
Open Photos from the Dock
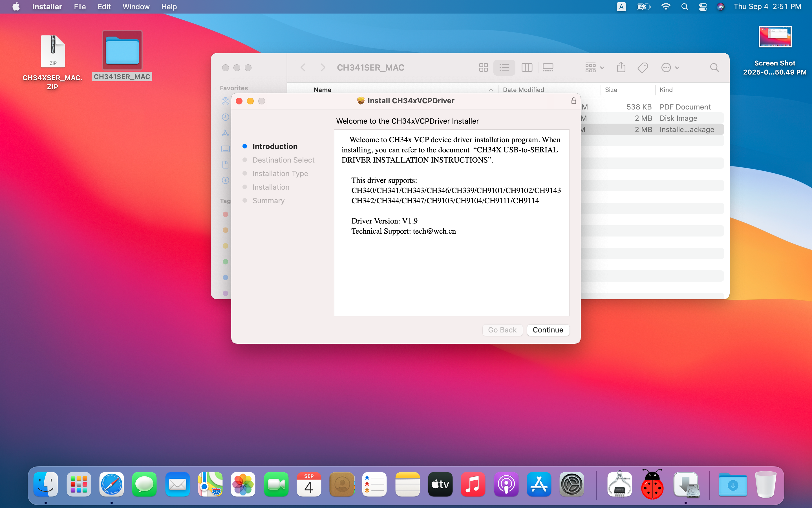point(243,484)
